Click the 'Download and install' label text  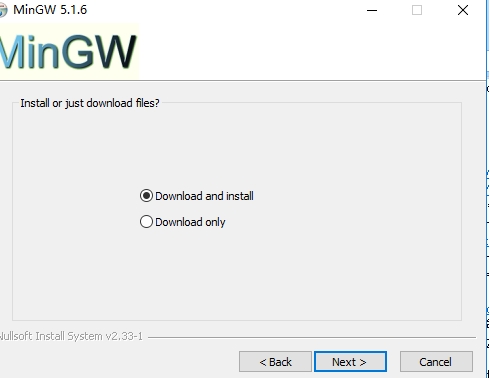[x=204, y=196]
